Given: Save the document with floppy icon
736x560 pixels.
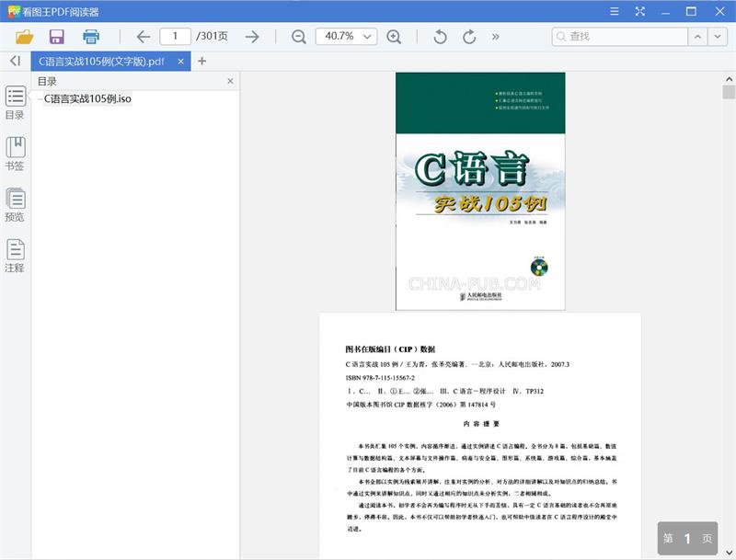Looking at the screenshot, I should (57, 37).
